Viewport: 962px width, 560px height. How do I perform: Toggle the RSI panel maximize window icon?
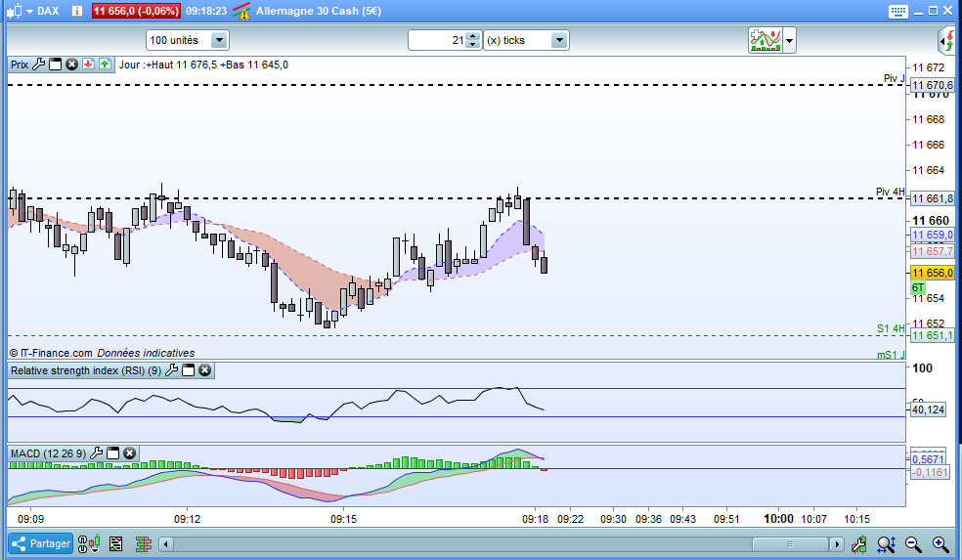click(x=189, y=369)
